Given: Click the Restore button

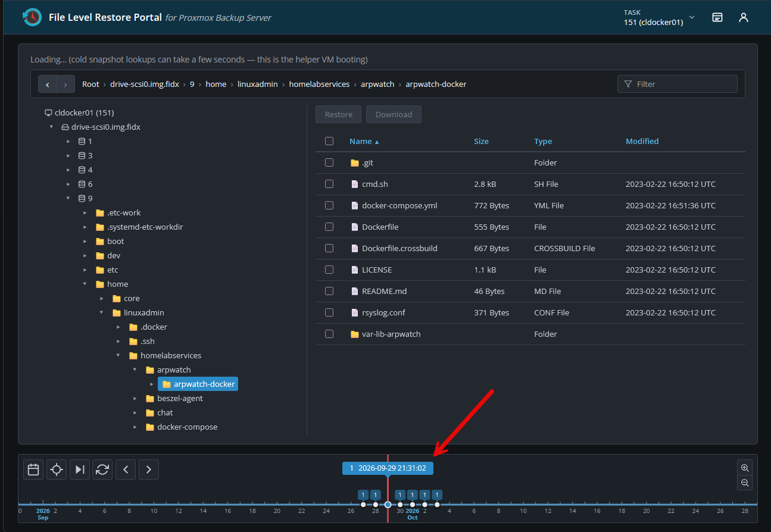Looking at the screenshot, I should coord(339,114).
